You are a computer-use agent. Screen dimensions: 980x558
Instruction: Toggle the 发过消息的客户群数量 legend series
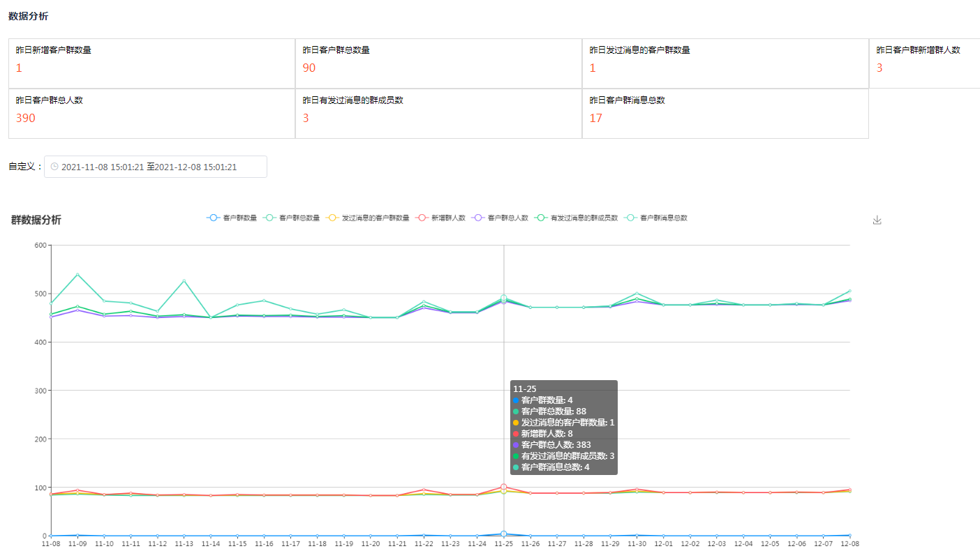367,218
